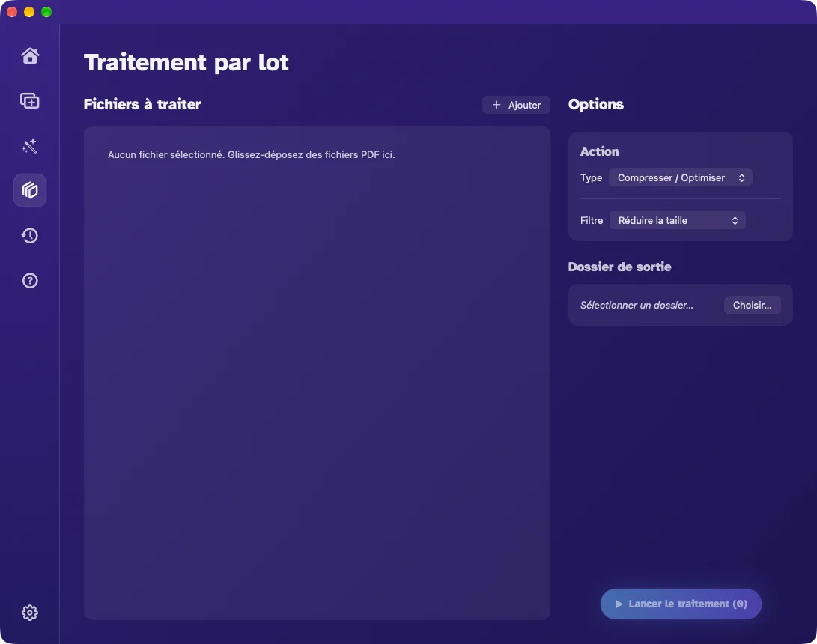817x644 pixels.
Task: Open the magic wand tools icon
Action: pyautogui.click(x=30, y=145)
